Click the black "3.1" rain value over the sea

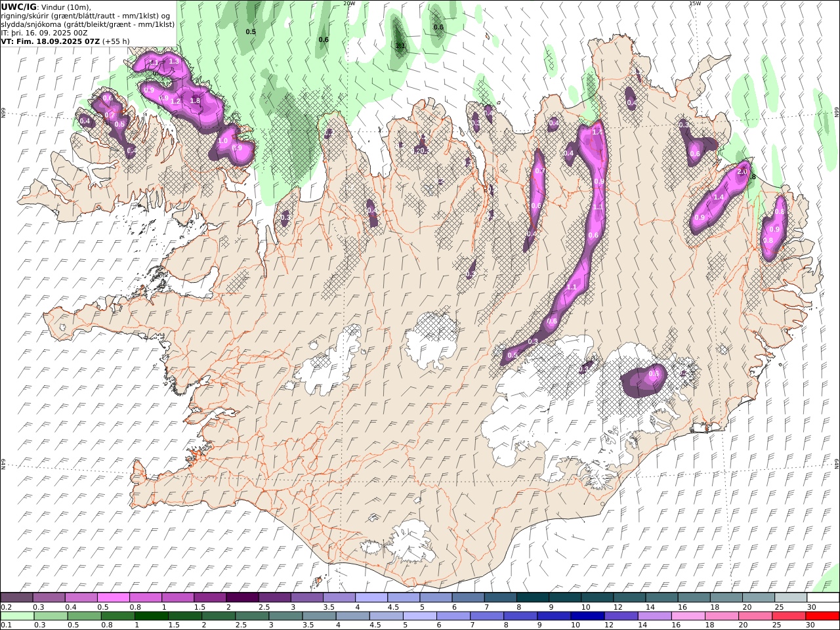point(400,45)
